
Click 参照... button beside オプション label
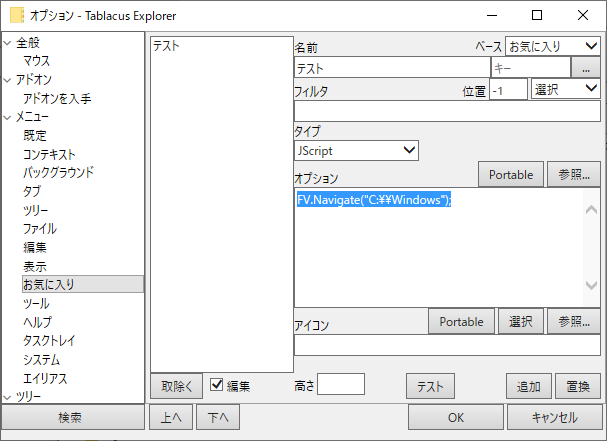click(574, 174)
